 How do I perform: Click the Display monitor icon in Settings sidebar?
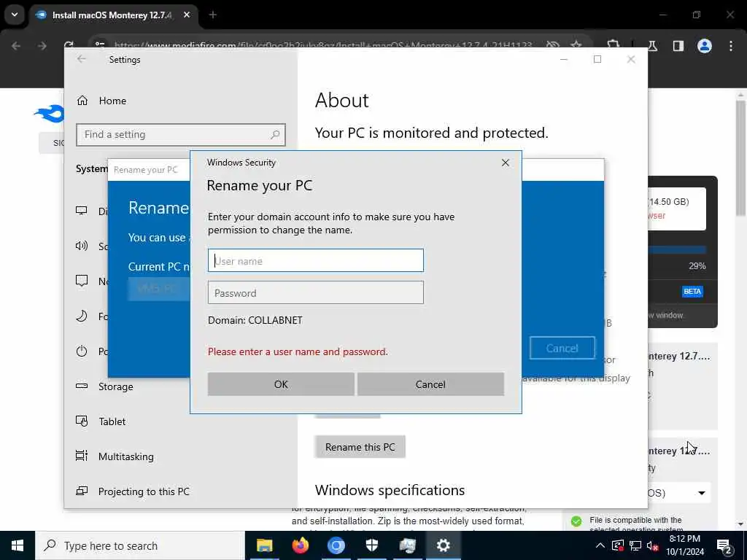82,211
